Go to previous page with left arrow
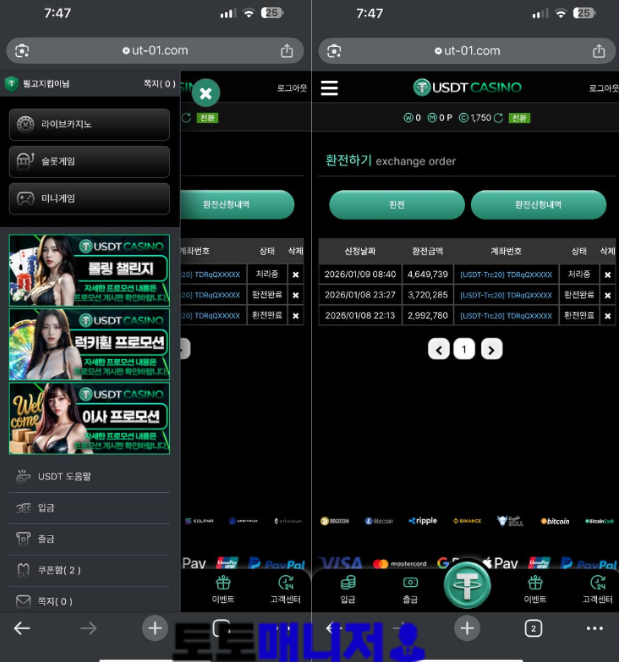Viewport: 619px width, 662px height. [x=438, y=349]
